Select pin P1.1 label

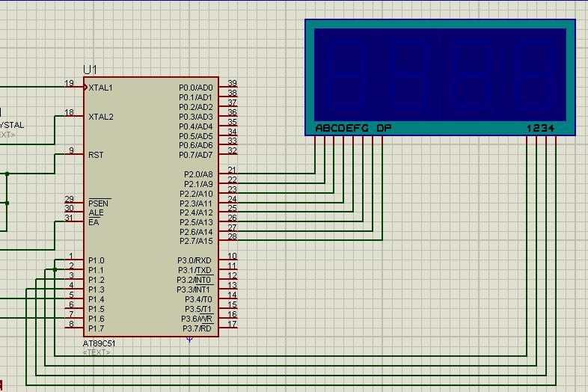96,270
